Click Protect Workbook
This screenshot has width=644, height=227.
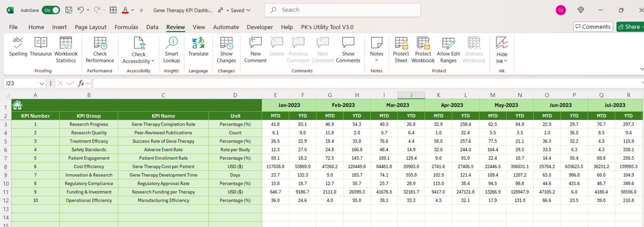pos(423,50)
